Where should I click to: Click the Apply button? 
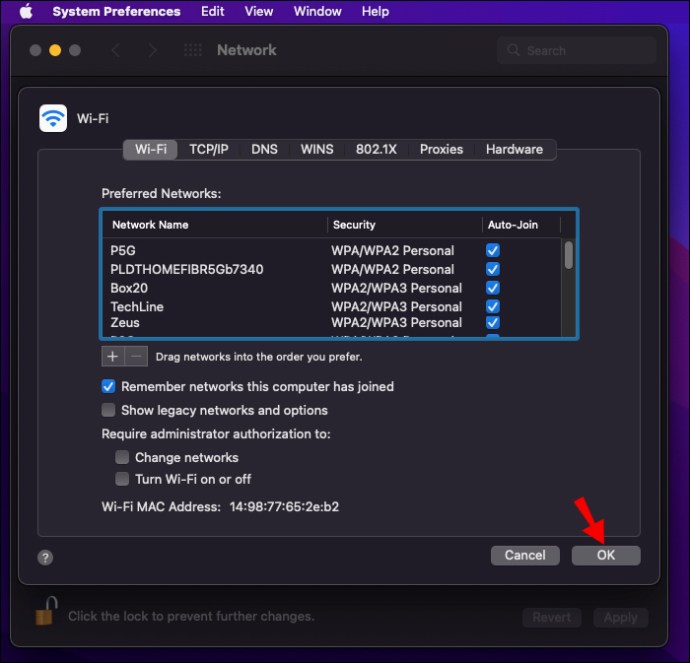point(620,618)
